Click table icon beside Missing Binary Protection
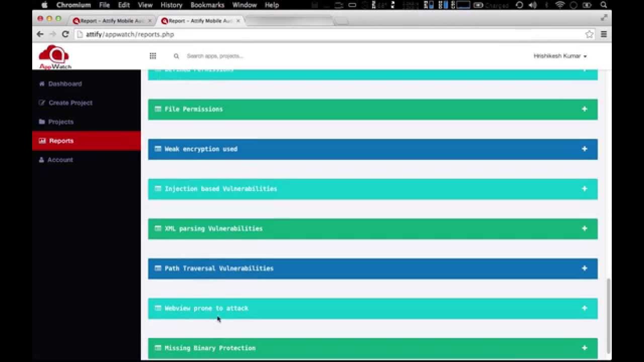This screenshot has width=644, height=362. (x=158, y=348)
